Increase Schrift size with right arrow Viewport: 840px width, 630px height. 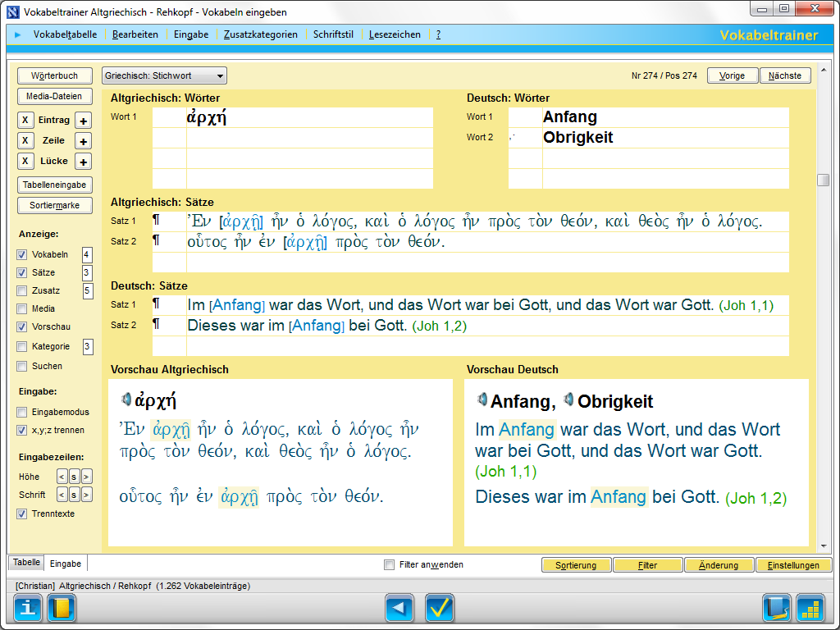click(x=87, y=495)
